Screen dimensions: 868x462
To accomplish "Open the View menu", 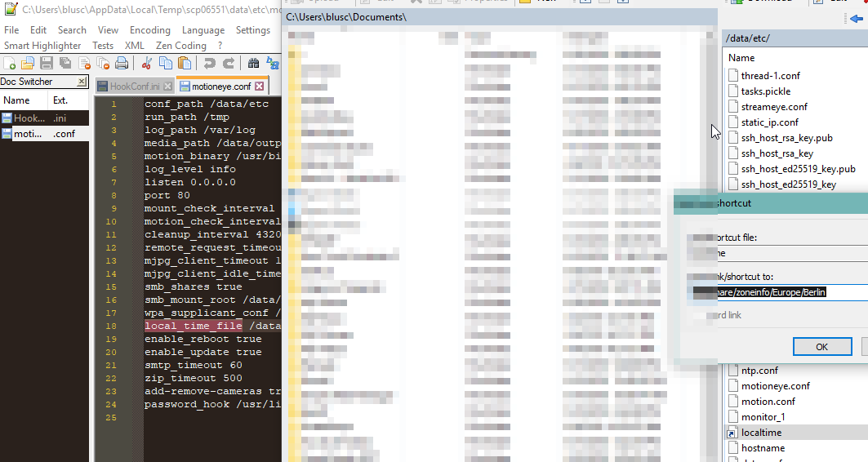I will (x=108, y=30).
